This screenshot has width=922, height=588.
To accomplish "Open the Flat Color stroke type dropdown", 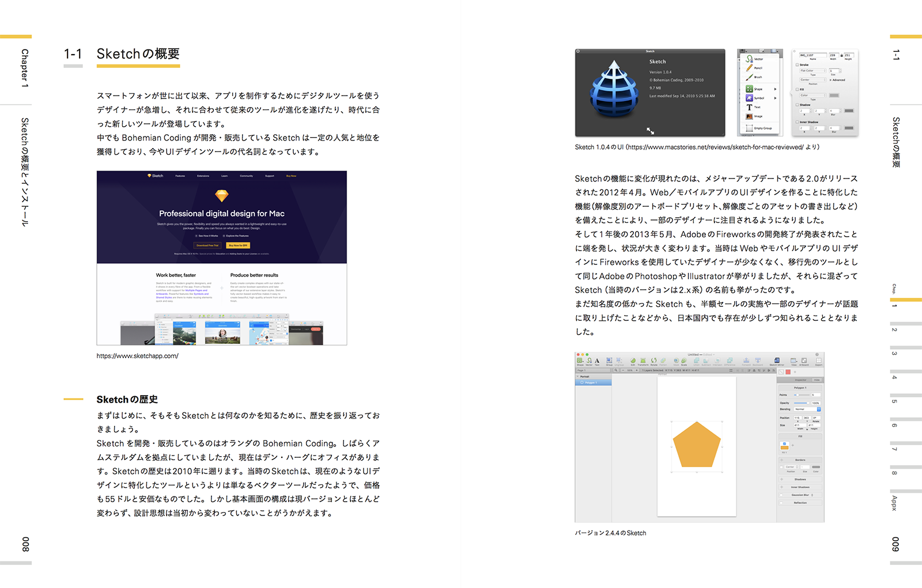I will [813, 70].
